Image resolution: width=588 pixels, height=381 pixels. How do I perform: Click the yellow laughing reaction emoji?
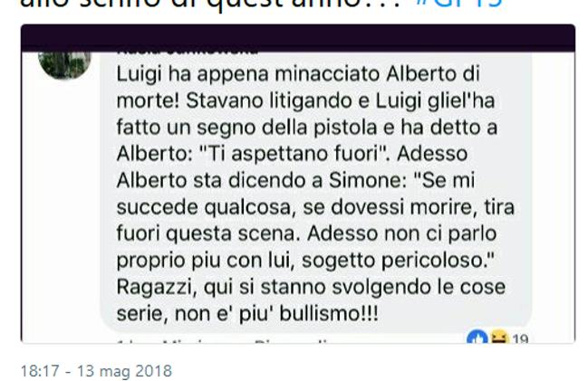[x=498, y=337]
